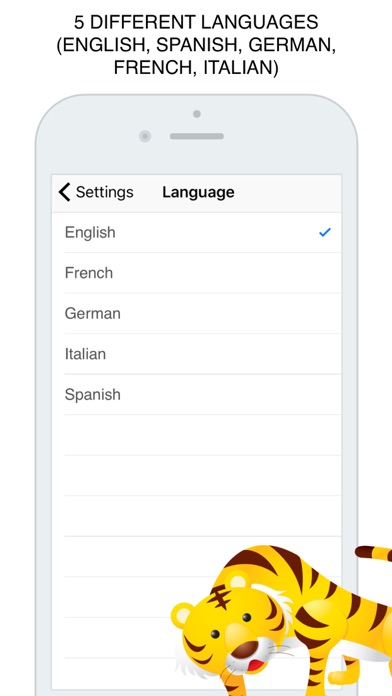392x696 pixels.
Task: Tap the back chevron arrow icon
Action: tap(64, 192)
